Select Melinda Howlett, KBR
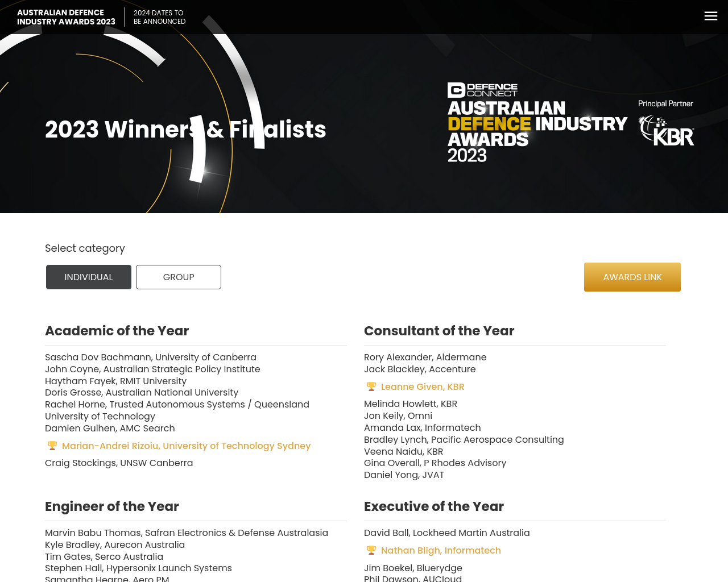Screen dimensions: 728x582 pos(411,404)
